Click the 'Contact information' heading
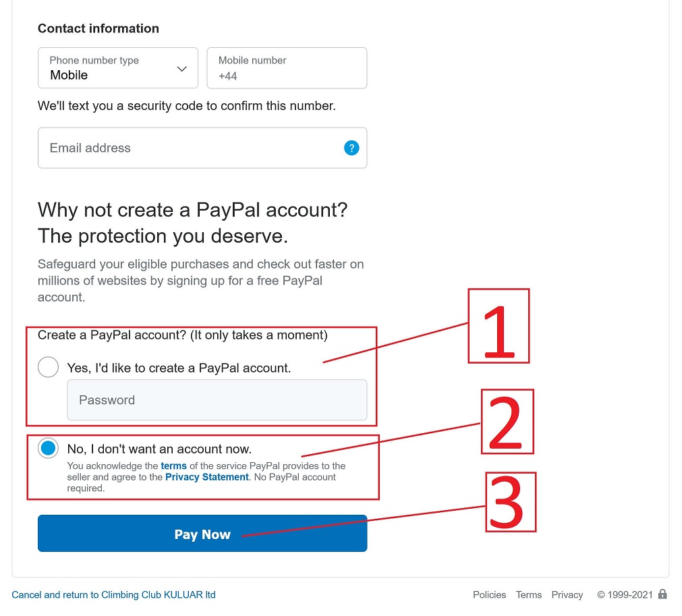The width and height of the screenshot is (682, 616). tap(98, 28)
